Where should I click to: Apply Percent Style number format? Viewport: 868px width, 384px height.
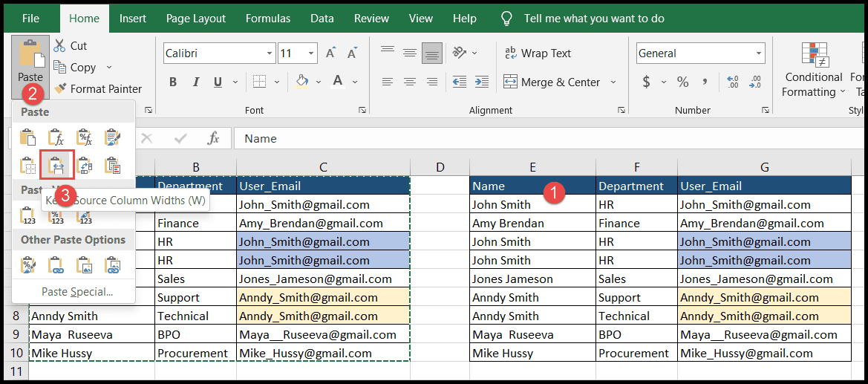tap(682, 82)
